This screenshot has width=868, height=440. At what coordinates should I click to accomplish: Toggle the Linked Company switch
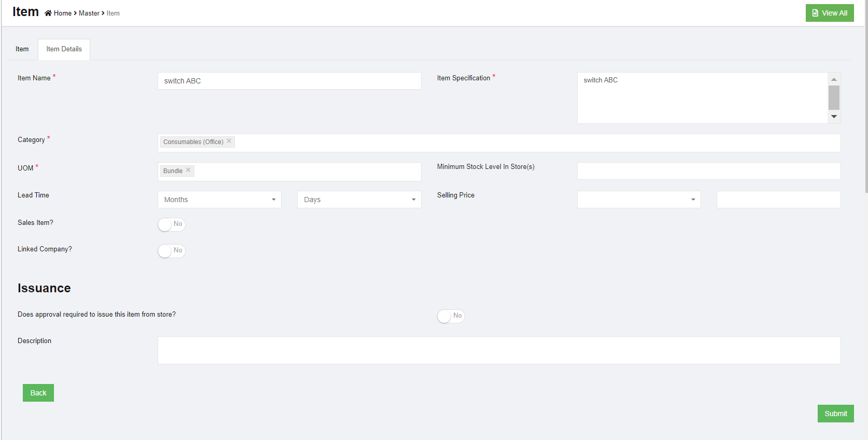coord(172,251)
